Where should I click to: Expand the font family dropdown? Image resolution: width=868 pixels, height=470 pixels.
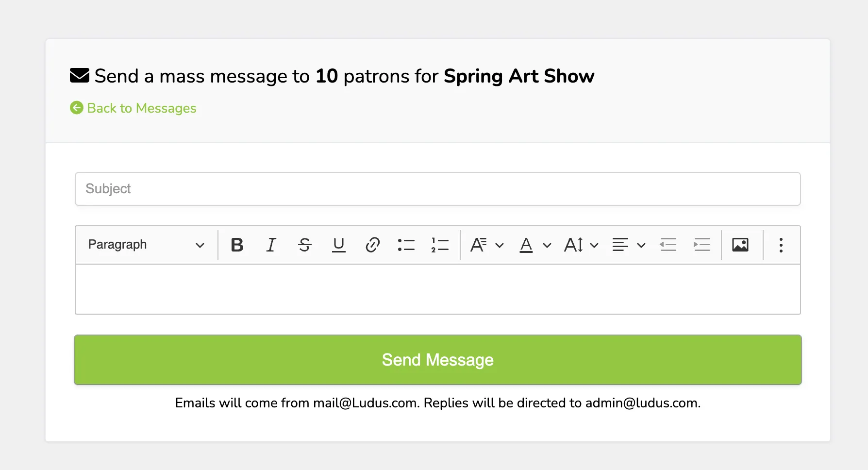point(487,245)
